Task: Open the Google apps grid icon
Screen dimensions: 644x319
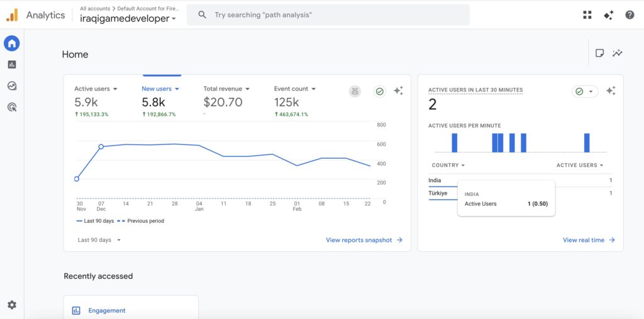Action: click(x=587, y=15)
